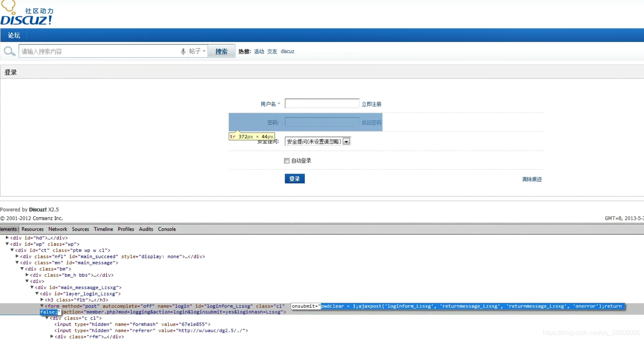Open hot search link 活动

coord(259,51)
